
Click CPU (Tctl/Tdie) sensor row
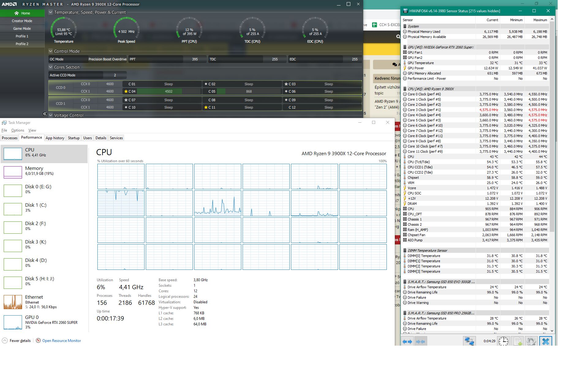tap(475, 162)
